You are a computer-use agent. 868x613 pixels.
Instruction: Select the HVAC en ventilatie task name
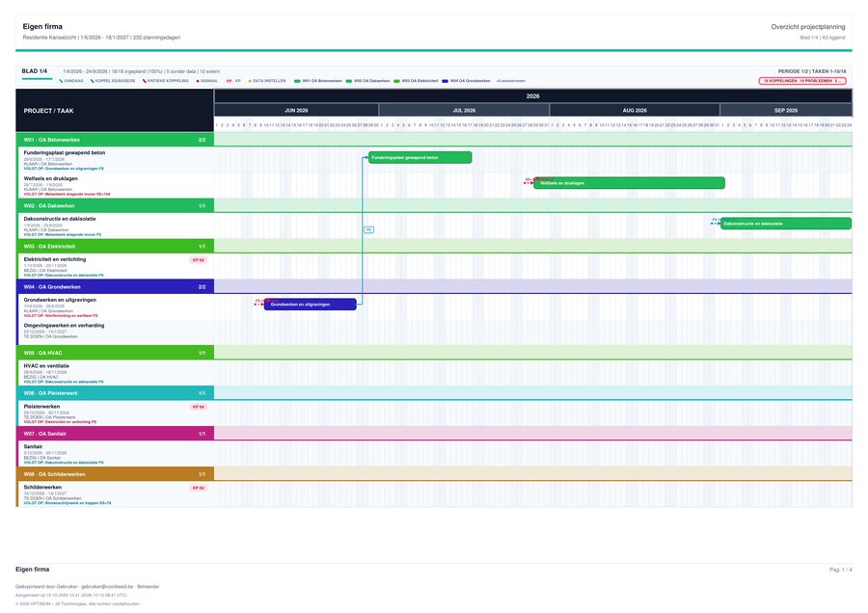46,365
